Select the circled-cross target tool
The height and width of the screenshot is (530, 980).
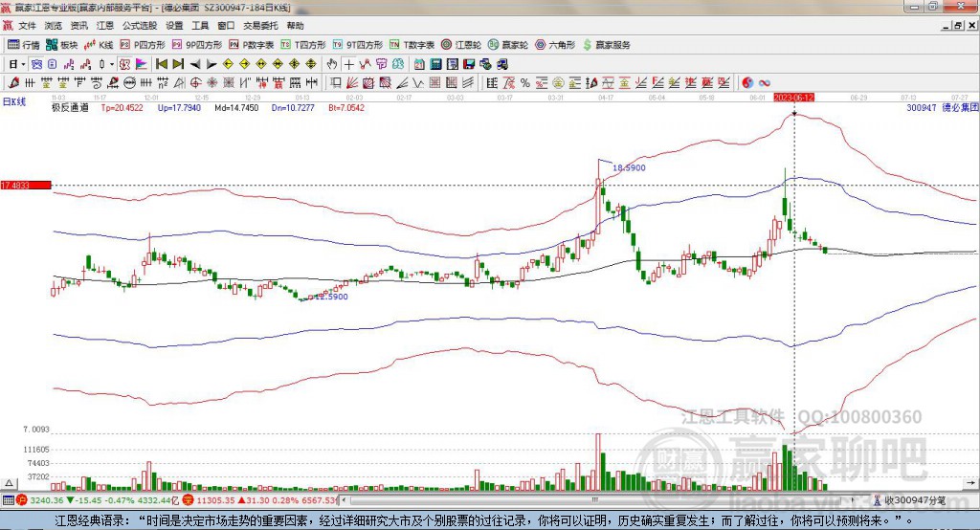(x=195, y=82)
